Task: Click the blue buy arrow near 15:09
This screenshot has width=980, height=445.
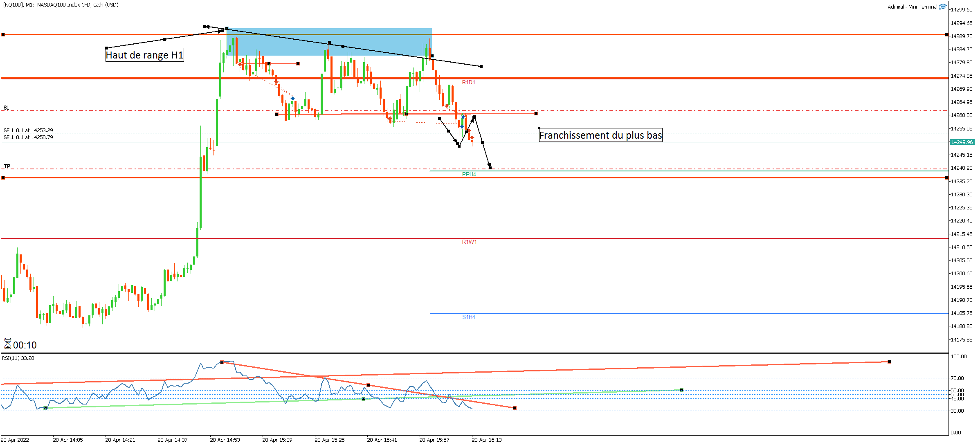Action: click(292, 99)
